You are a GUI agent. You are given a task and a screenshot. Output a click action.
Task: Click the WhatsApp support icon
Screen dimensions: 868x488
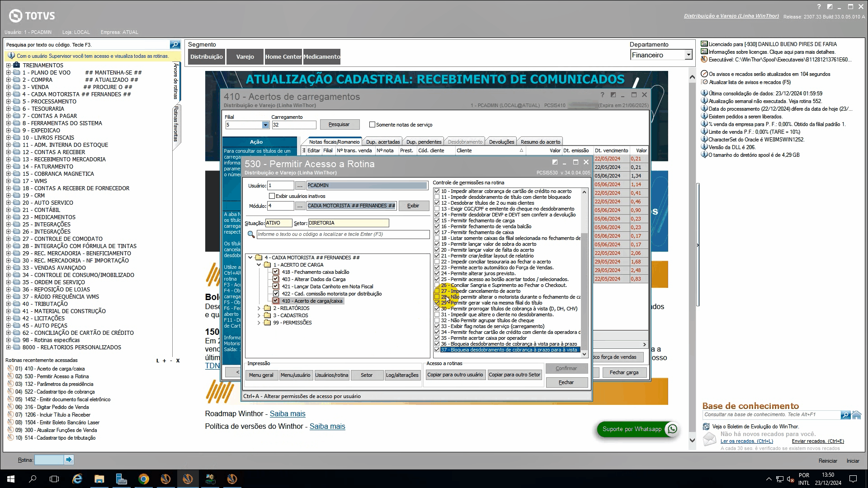pyautogui.click(x=672, y=429)
